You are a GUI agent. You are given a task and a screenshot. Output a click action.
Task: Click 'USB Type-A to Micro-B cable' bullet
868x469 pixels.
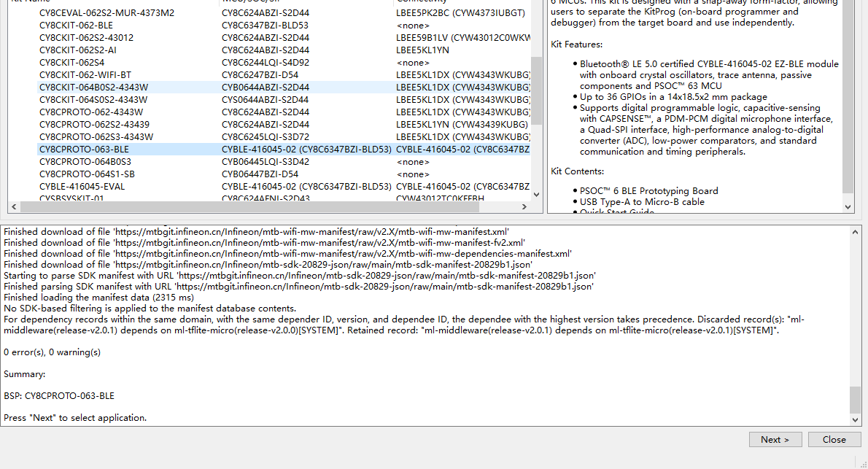(x=642, y=202)
